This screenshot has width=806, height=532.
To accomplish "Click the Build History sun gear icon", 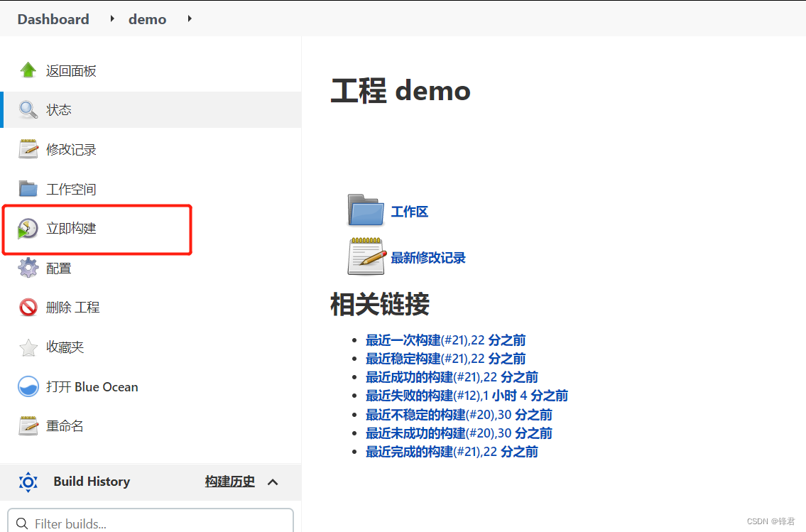I will click(28, 482).
